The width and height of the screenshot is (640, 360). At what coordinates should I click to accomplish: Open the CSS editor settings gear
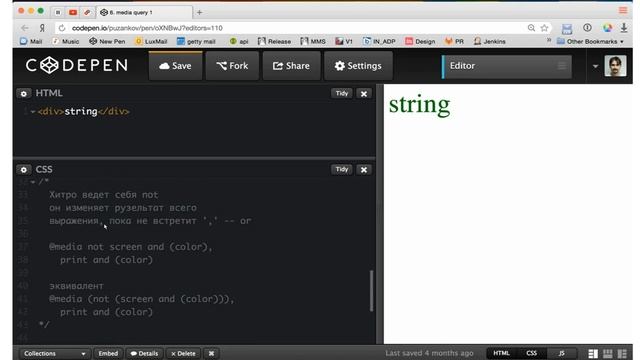(24, 169)
